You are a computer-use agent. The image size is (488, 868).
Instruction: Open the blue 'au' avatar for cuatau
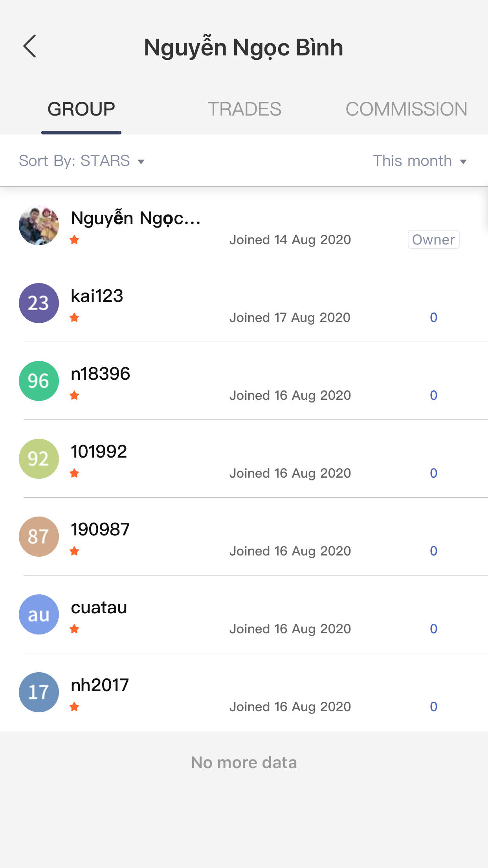39,614
